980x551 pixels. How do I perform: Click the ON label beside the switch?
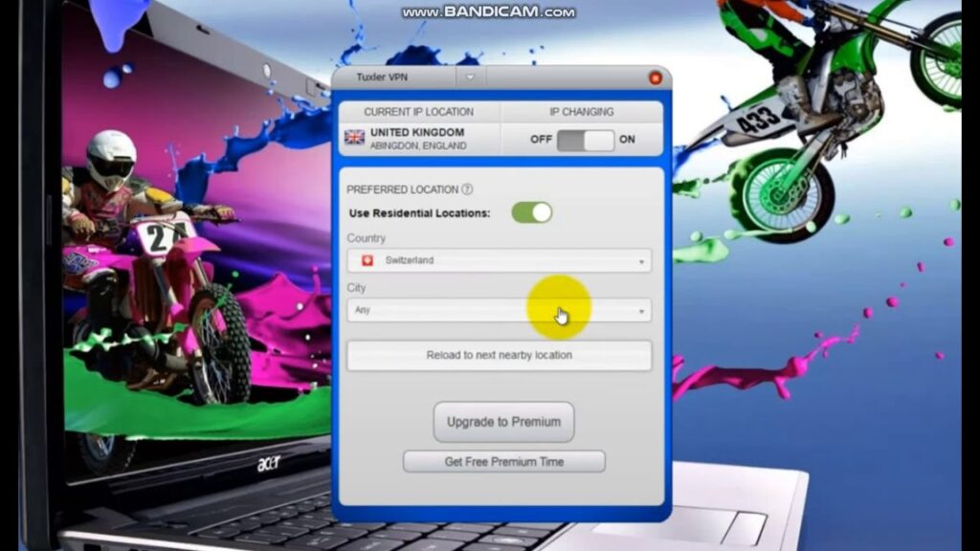pos(627,140)
